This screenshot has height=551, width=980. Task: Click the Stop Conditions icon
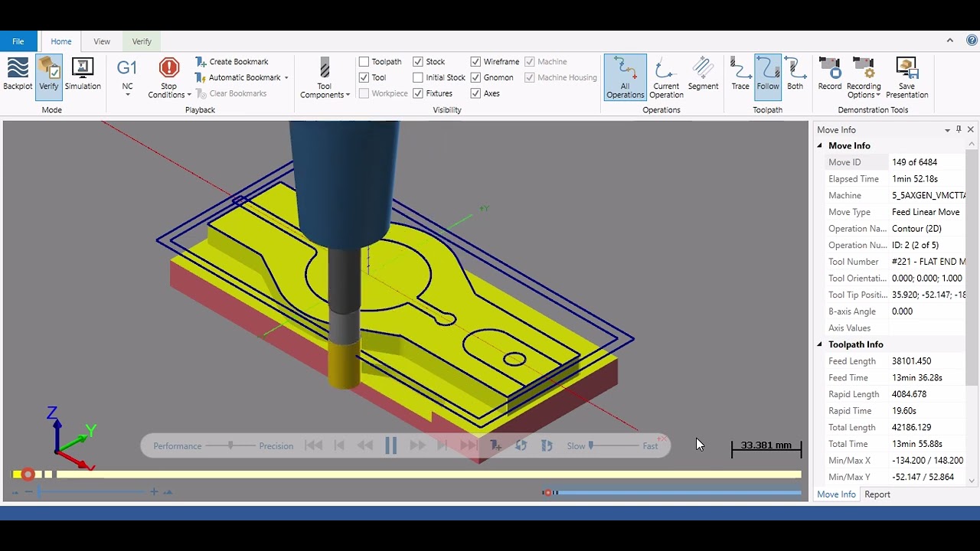[169, 68]
